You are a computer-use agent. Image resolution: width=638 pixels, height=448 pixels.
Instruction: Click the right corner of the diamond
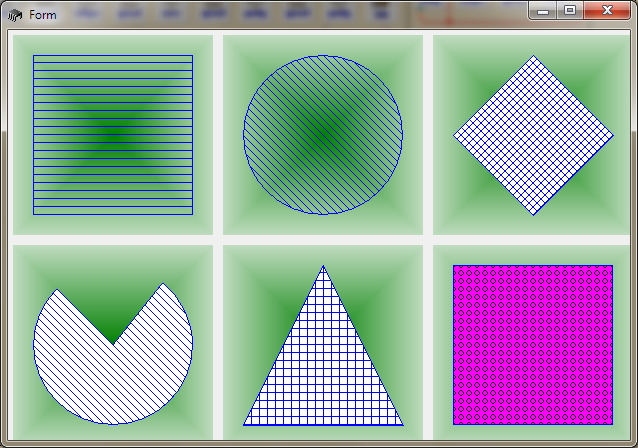pyautogui.click(x=610, y=135)
